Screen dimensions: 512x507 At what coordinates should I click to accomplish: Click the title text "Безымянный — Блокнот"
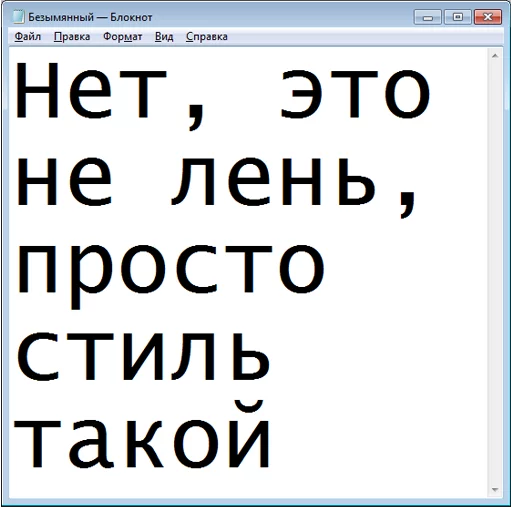pyautogui.click(x=90, y=17)
